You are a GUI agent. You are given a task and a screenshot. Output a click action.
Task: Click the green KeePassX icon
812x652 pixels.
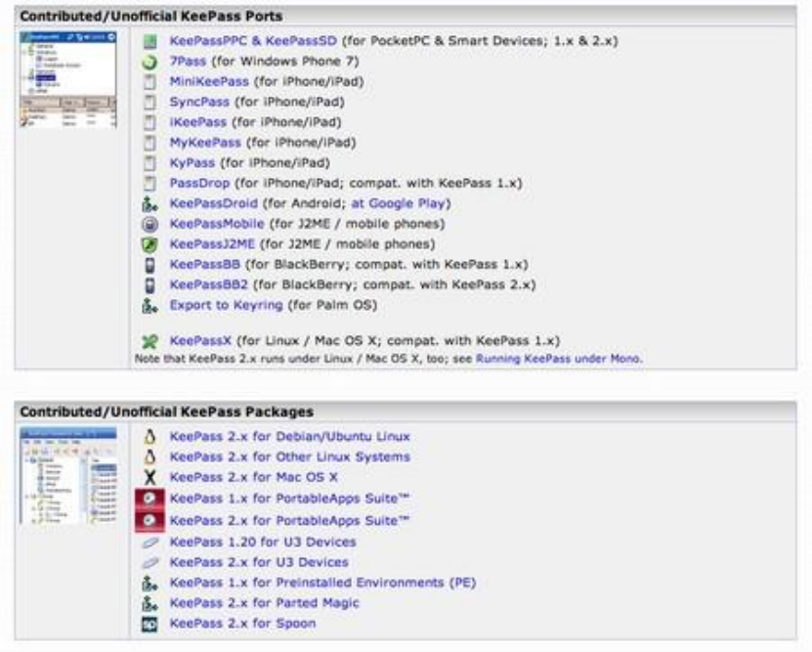tap(150, 341)
